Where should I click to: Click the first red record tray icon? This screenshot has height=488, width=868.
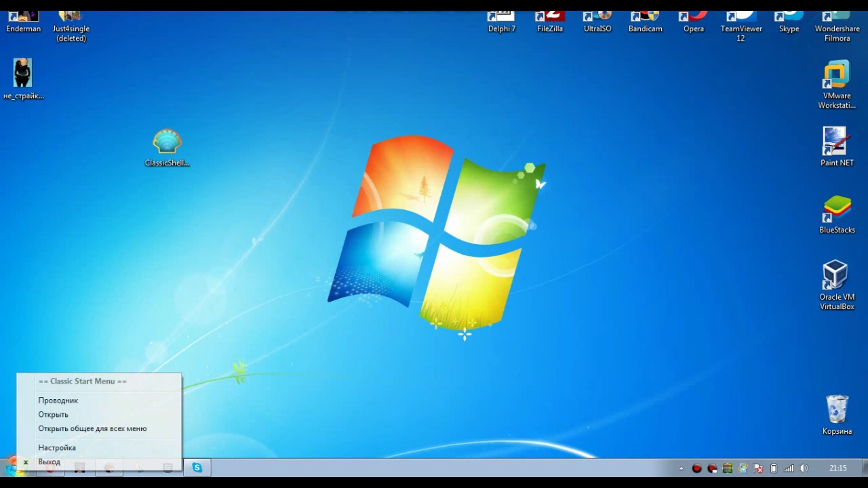pos(696,468)
